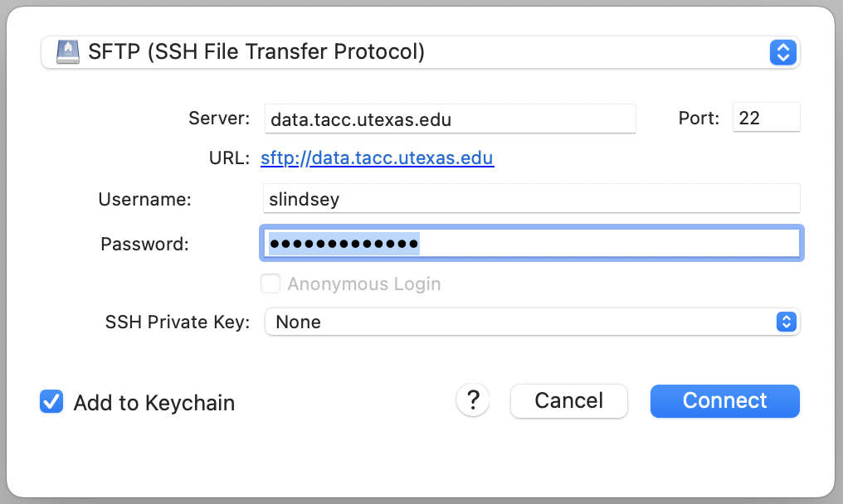Open help with the question mark button
This screenshot has height=504, width=843.
(x=473, y=400)
